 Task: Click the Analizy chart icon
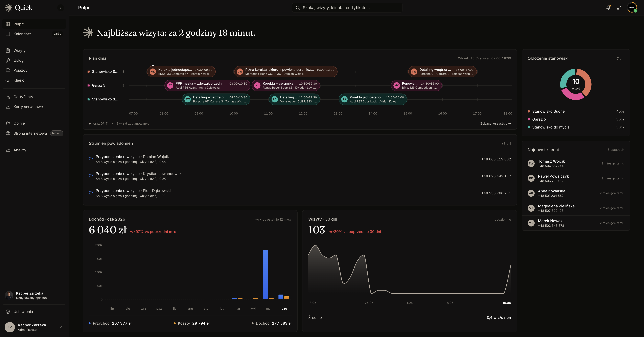pyautogui.click(x=8, y=150)
